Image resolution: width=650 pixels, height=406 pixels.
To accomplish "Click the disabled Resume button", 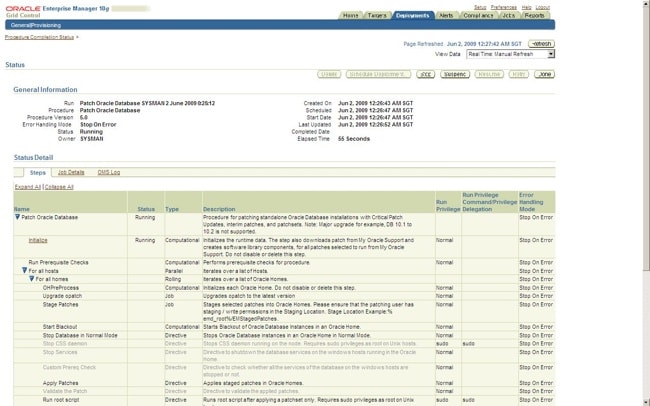I will pos(489,74).
